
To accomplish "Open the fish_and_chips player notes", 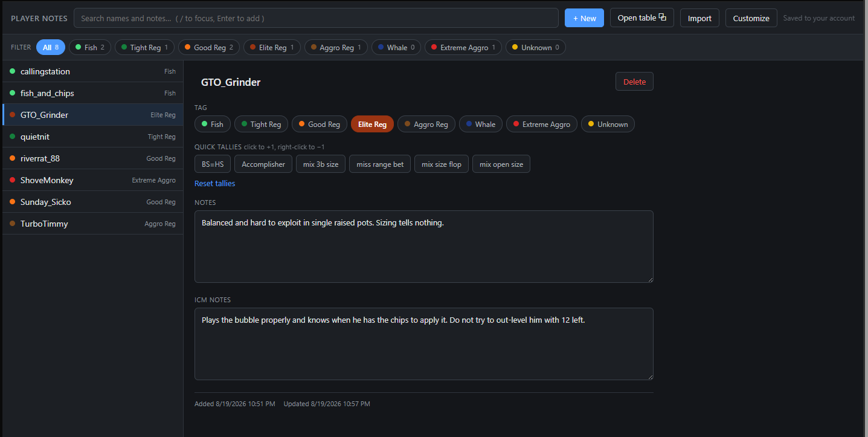I will coord(92,93).
